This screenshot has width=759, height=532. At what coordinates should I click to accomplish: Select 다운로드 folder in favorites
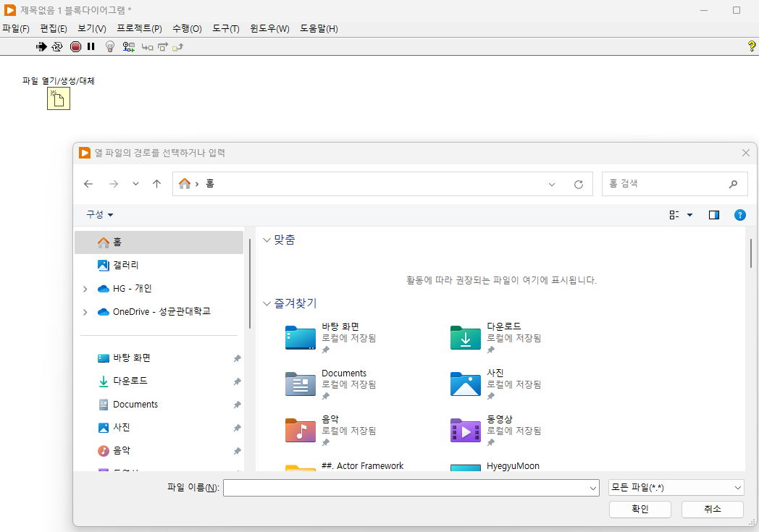tap(496, 337)
